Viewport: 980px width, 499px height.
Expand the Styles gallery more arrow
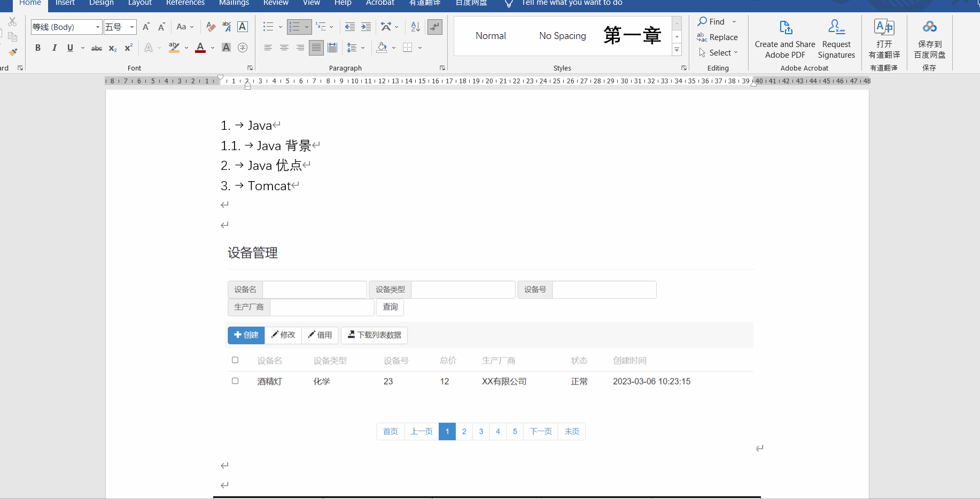click(677, 50)
